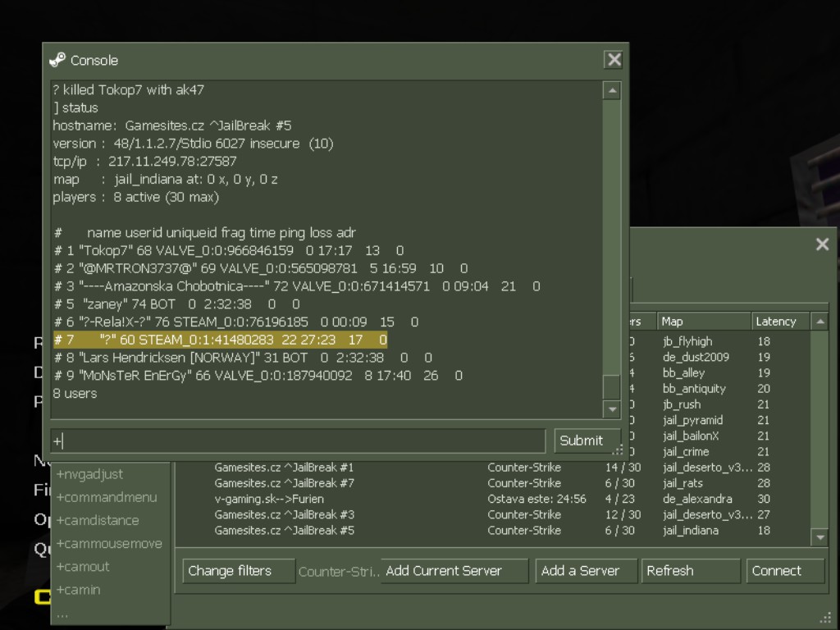The height and width of the screenshot is (630, 840).
Task: Click the bb_antiquity map entry
Action: [694, 388]
